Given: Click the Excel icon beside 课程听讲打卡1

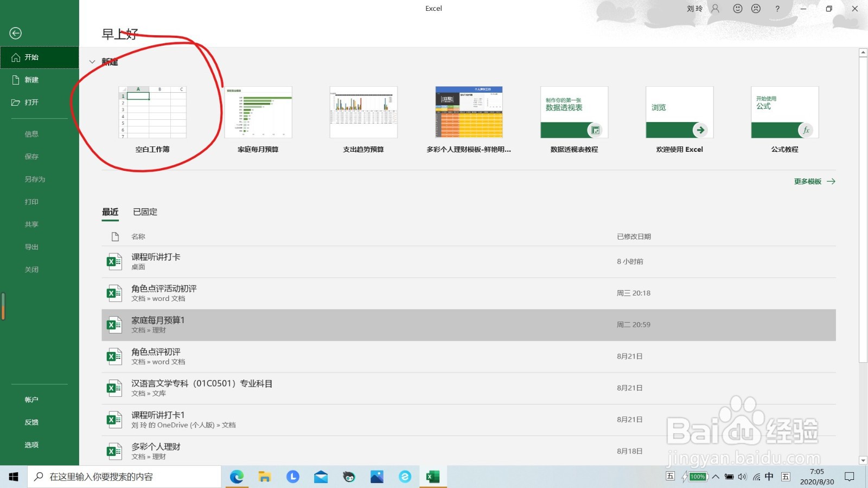Looking at the screenshot, I should pyautogui.click(x=114, y=420).
